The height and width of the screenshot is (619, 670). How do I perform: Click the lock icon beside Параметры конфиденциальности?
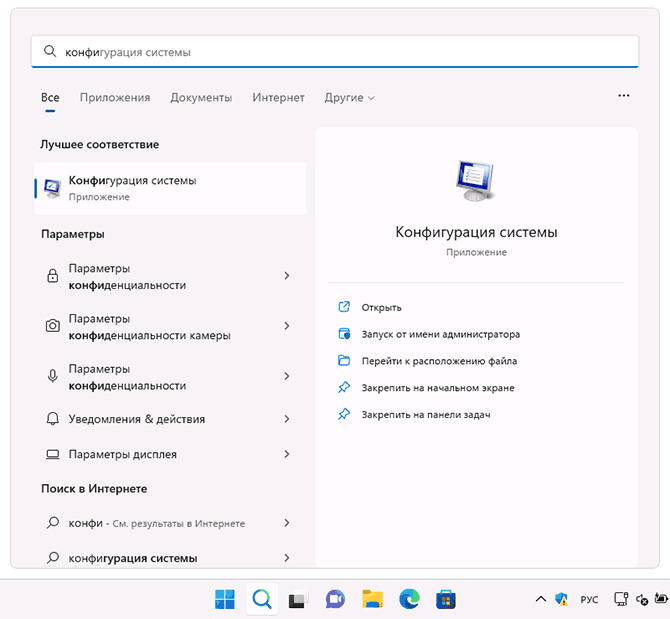click(53, 276)
